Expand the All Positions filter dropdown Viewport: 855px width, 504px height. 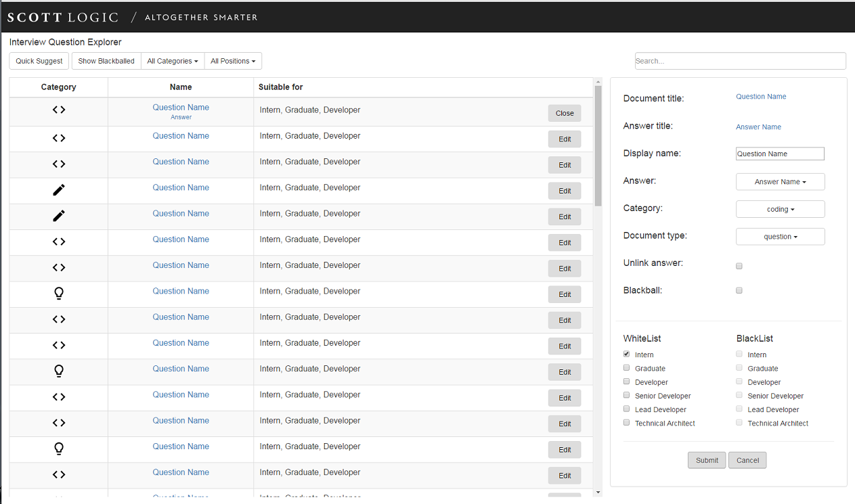coord(233,61)
